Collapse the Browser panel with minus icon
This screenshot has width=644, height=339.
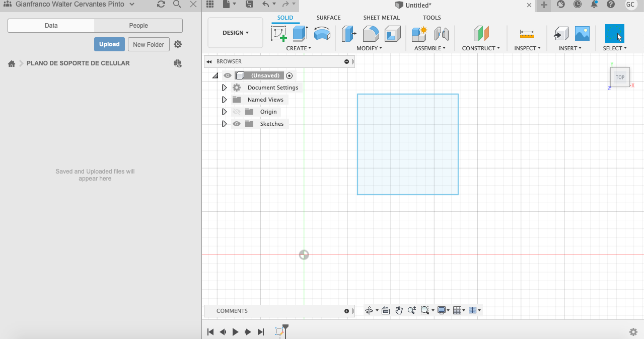[x=346, y=61]
